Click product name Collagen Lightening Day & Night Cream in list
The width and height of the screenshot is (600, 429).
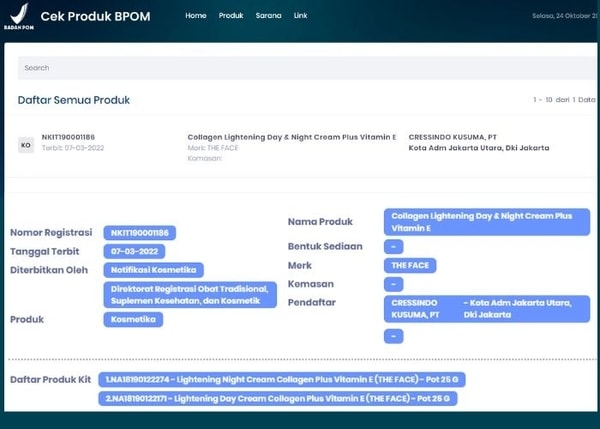[x=292, y=137]
